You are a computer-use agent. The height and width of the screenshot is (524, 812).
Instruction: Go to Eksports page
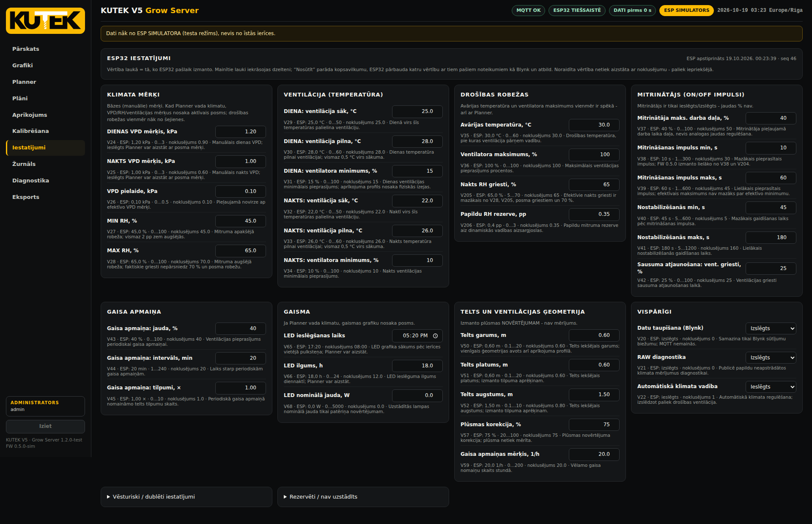point(45,197)
